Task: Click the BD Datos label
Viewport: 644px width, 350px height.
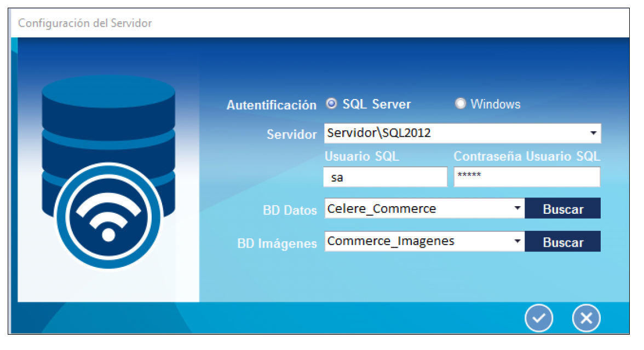Action: (290, 211)
